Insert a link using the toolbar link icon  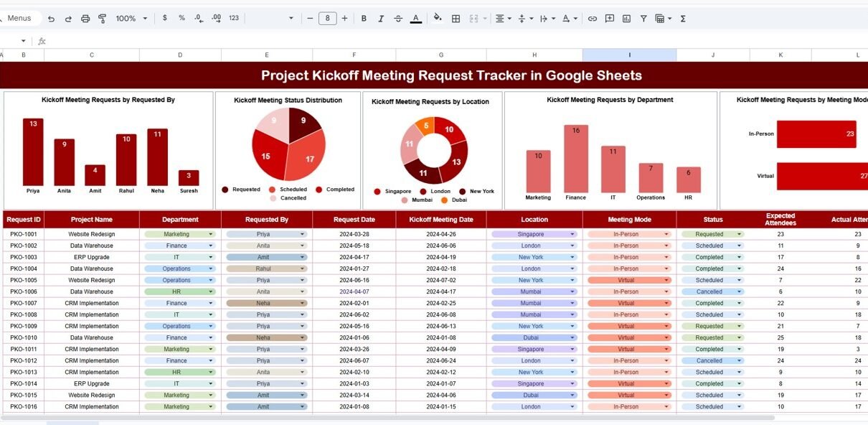(x=592, y=19)
